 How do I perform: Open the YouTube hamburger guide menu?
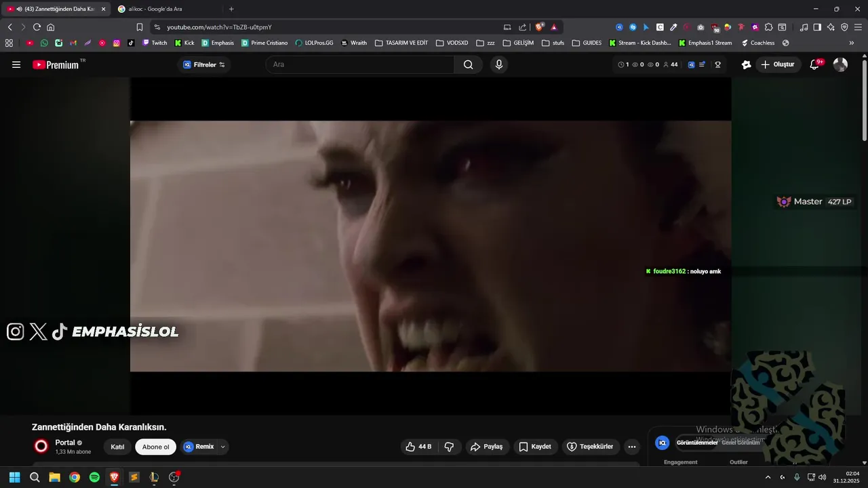pyautogui.click(x=16, y=64)
